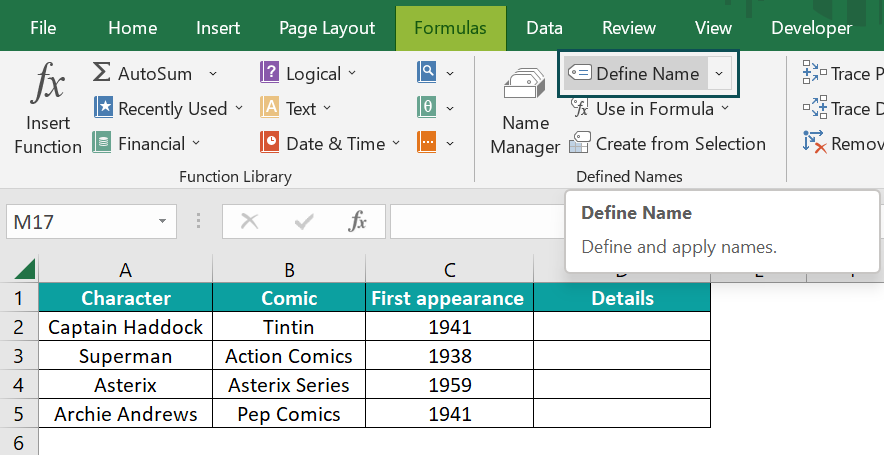The height and width of the screenshot is (455, 884).
Task: Select row 3 header
Action: click(x=19, y=356)
